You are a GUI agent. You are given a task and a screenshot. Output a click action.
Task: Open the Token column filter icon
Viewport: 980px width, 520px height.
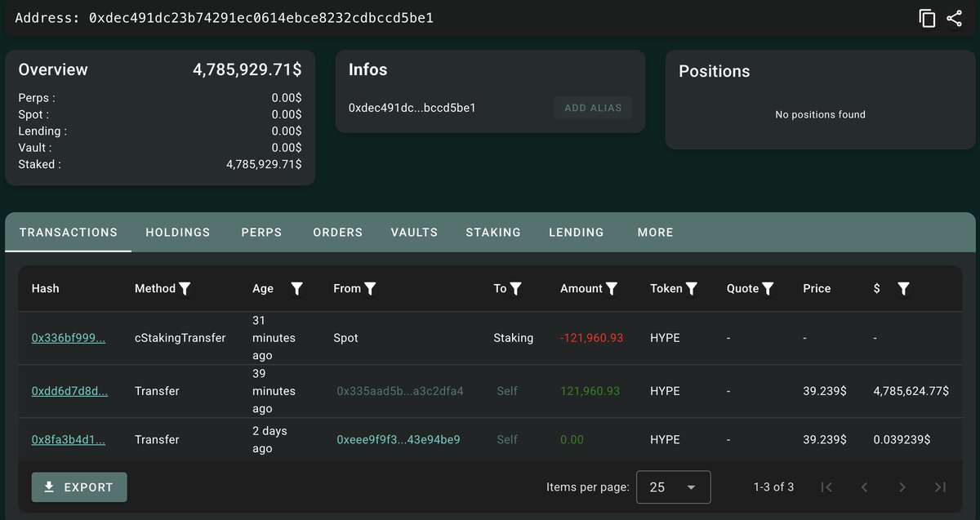coord(692,288)
